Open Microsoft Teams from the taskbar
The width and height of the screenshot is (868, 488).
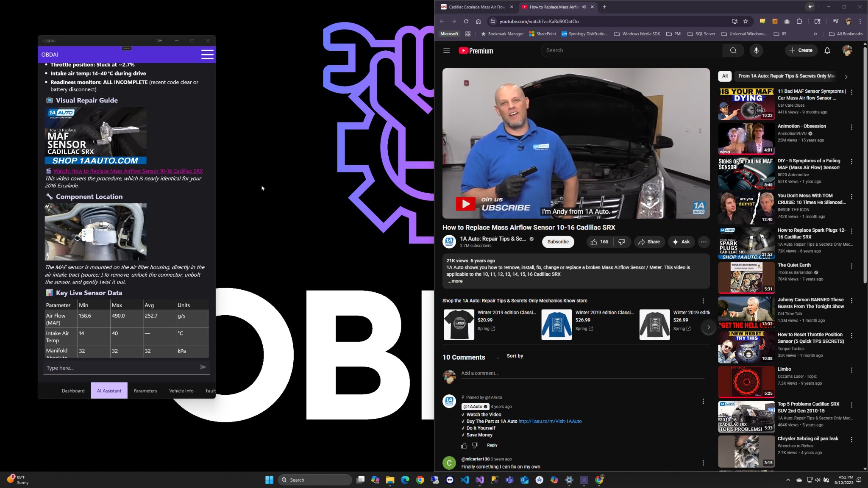click(509, 480)
